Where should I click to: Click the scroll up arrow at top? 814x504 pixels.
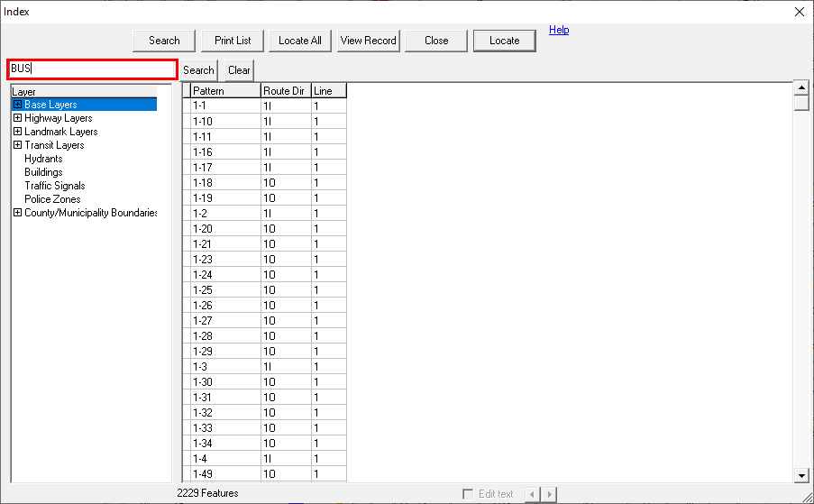coord(800,87)
